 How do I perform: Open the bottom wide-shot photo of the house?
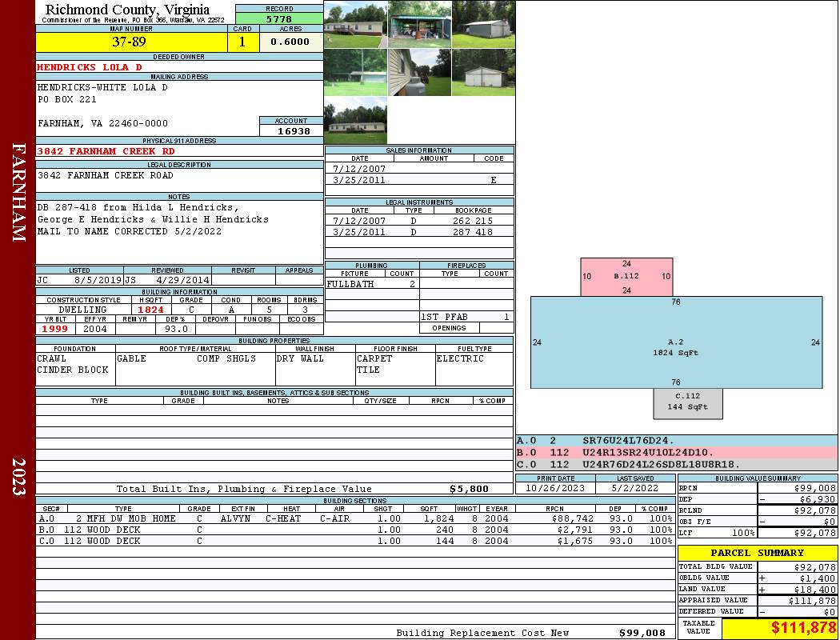[x=355, y=120]
